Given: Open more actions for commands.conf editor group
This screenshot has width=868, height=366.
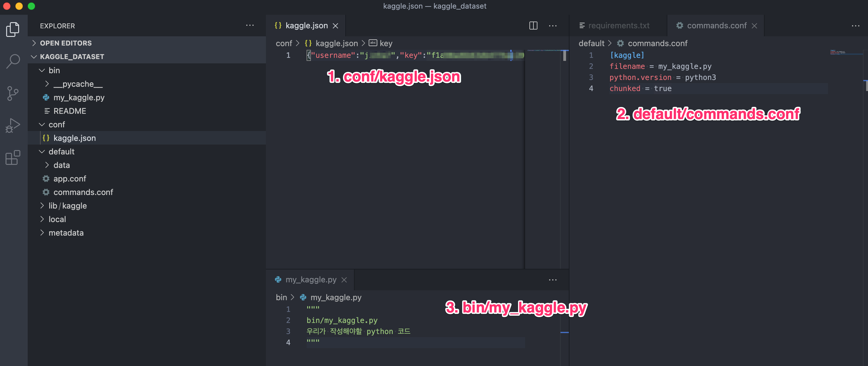Looking at the screenshot, I should point(855,26).
